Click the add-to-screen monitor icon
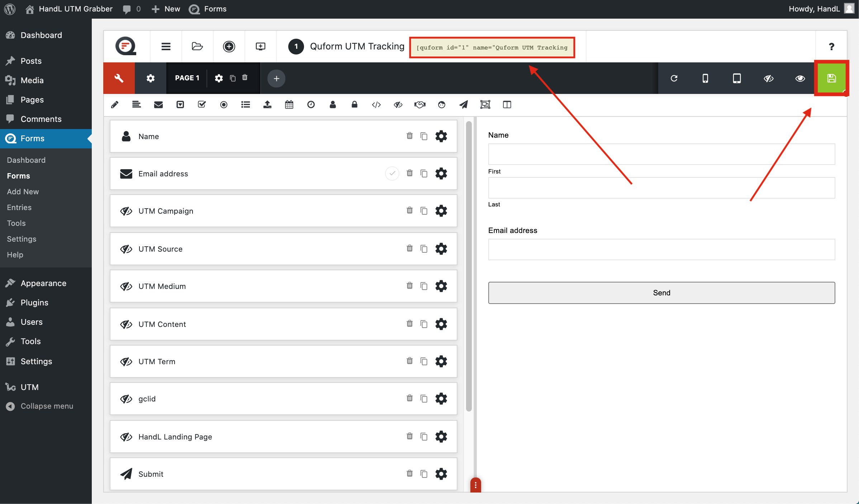 [x=261, y=46]
